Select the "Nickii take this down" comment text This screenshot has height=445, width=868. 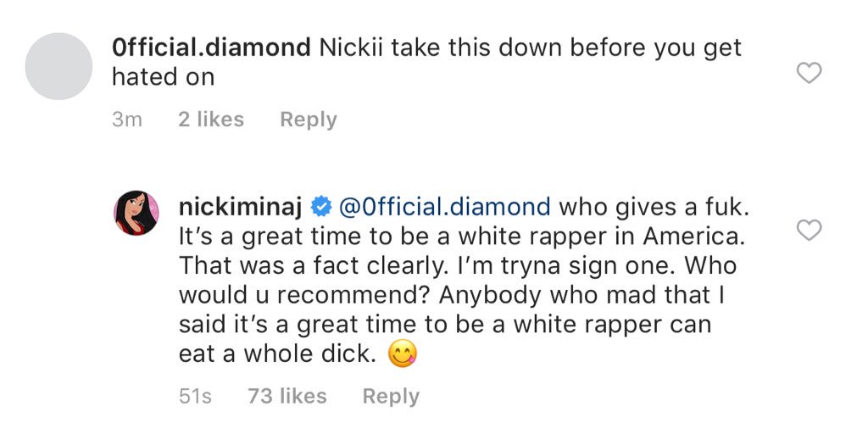coord(530,47)
